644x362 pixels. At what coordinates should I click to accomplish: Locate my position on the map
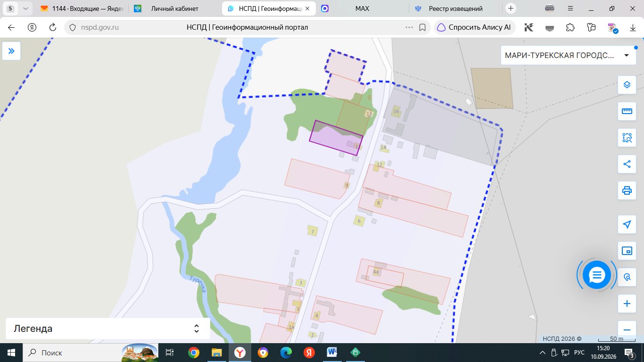tap(627, 224)
